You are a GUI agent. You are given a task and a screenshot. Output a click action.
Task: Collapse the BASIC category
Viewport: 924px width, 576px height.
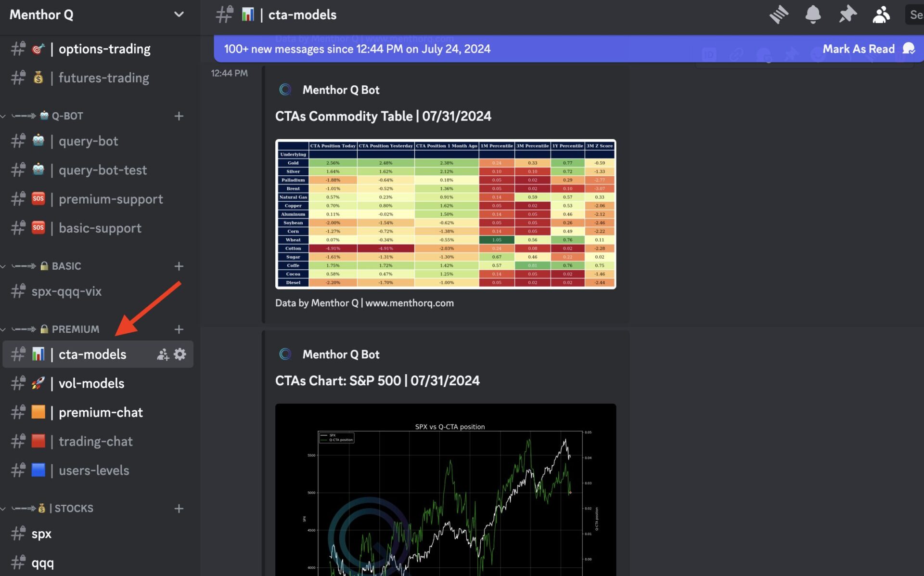coord(46,266)
